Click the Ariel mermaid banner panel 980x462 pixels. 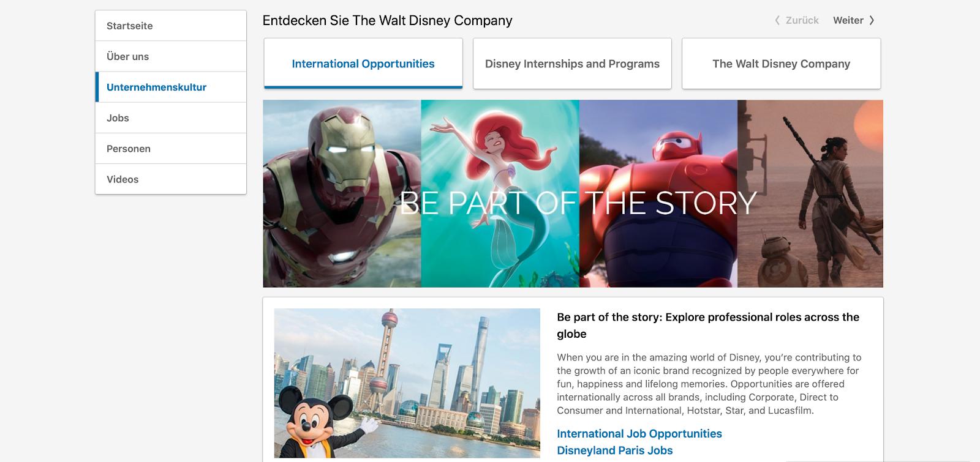click(x=500, y=193)
